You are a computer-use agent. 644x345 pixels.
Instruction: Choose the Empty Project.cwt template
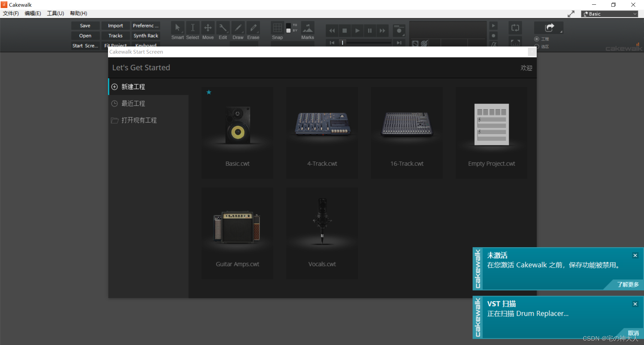point(491,133)
